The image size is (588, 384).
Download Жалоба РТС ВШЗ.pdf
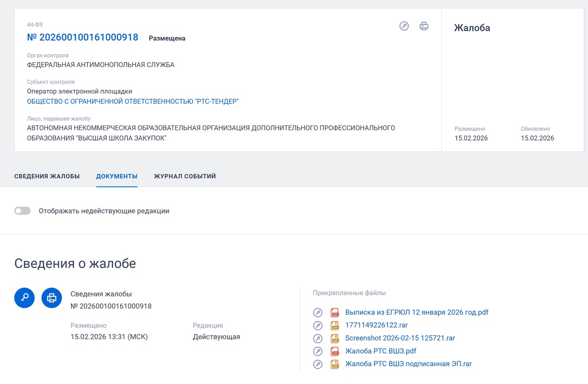pos(381,351)
